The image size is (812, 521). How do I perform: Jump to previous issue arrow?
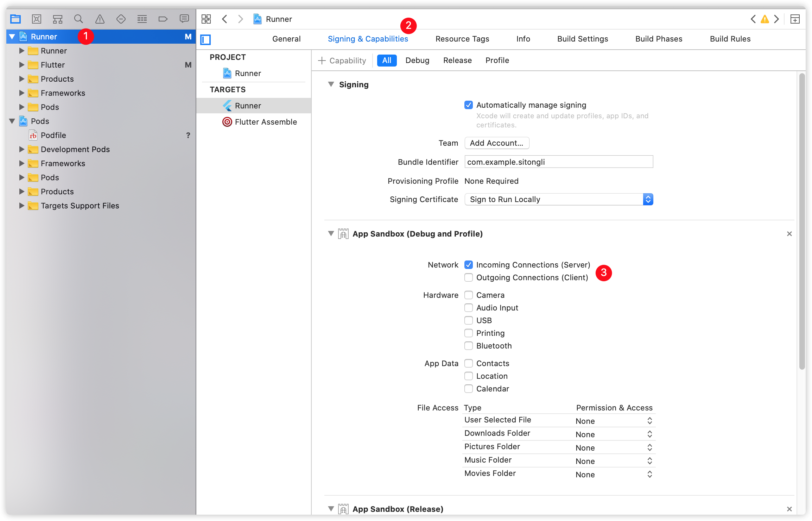click(753, 19)
